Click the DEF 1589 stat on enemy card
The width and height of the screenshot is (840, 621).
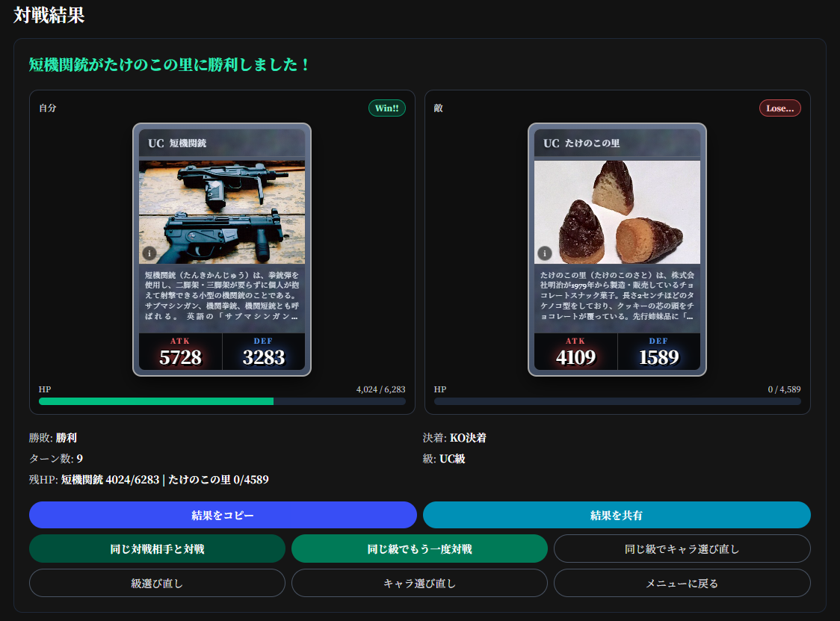[x=658, y=353]
